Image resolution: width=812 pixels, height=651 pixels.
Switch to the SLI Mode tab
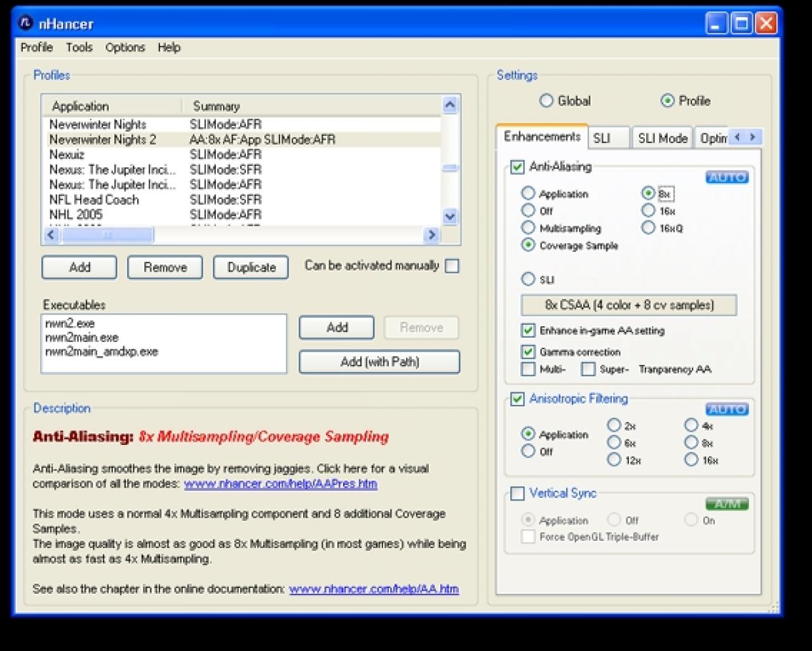tap(663, 138)
